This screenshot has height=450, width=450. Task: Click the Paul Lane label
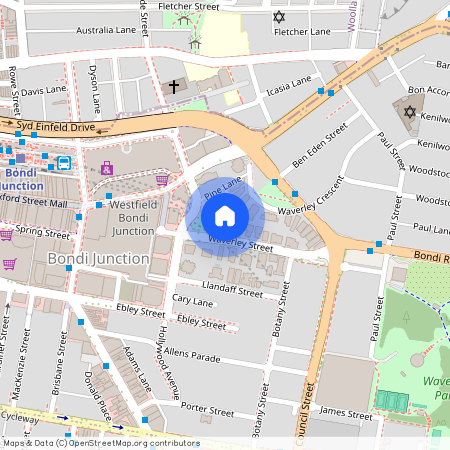[431, 228]
